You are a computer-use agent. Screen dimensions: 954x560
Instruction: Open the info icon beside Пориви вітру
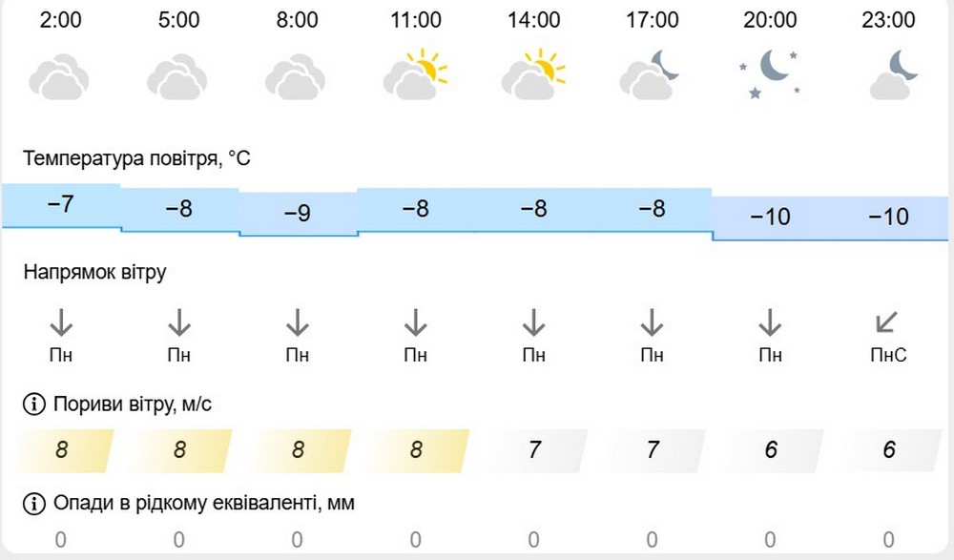[x=32, y=404]
